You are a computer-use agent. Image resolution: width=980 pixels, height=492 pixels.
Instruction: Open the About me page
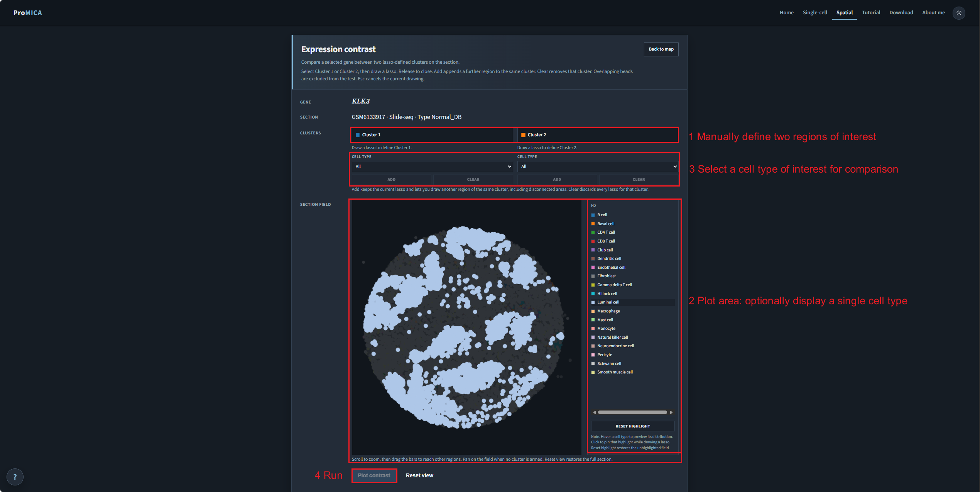click(x=933, y=13)
